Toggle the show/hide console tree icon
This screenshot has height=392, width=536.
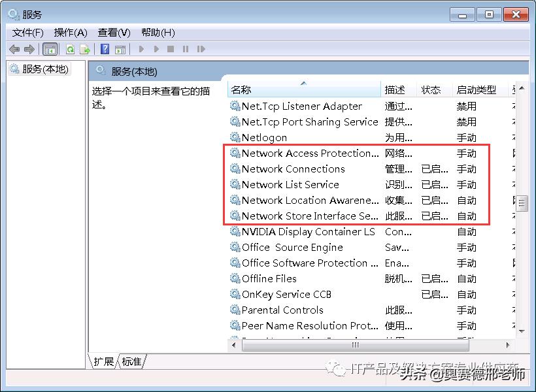50,49
